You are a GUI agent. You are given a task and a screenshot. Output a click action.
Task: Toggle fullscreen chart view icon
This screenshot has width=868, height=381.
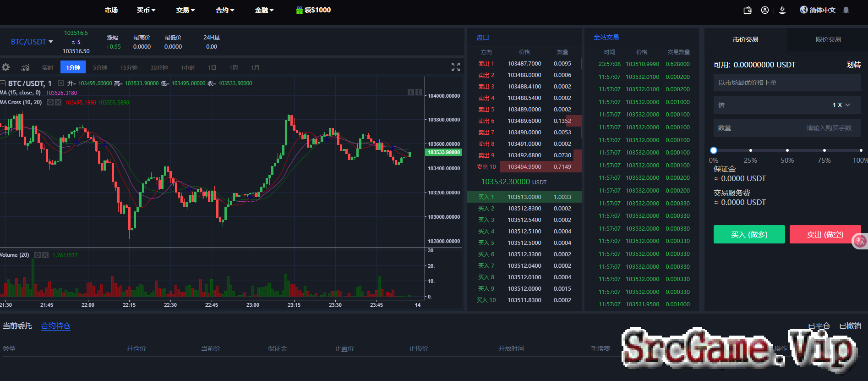tap(456, 67)
